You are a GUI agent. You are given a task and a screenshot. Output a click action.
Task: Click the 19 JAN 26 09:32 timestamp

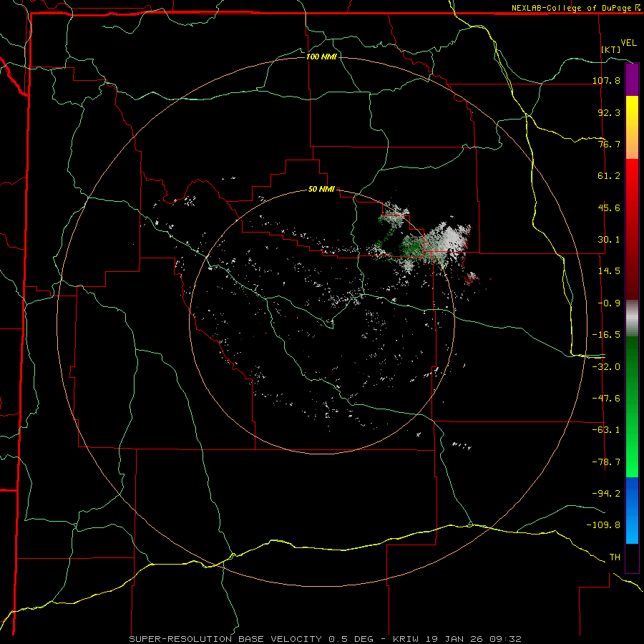[472, 639]
